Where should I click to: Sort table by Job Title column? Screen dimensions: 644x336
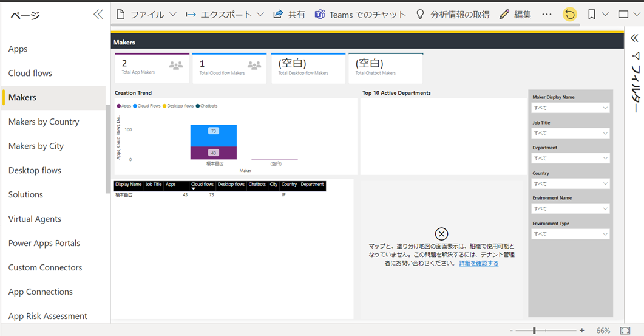pyautogui.click(x=154, y=185)
